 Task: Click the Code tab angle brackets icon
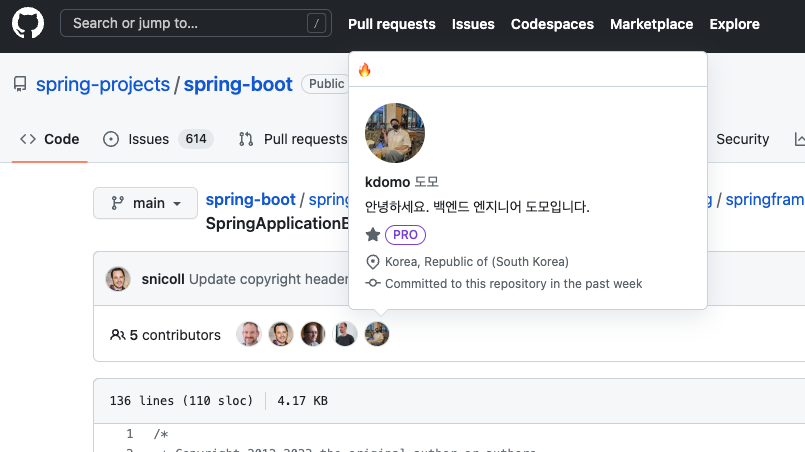pyautogui.click(x=28, y=139)
